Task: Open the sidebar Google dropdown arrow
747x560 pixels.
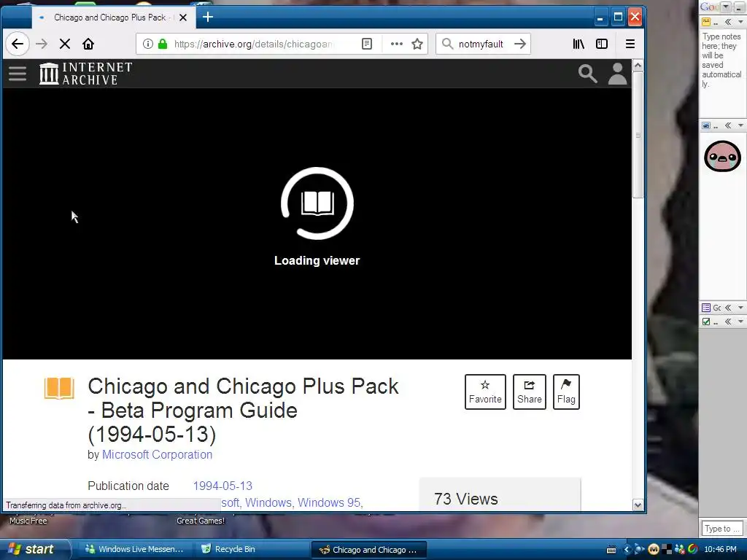Action: (x=726, y=7)
